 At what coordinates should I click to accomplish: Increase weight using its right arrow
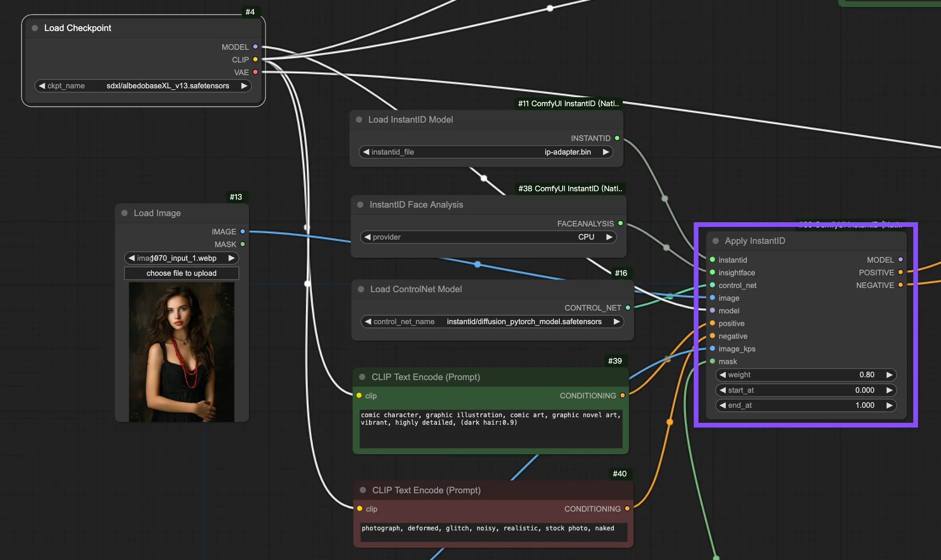click(890, 375)
